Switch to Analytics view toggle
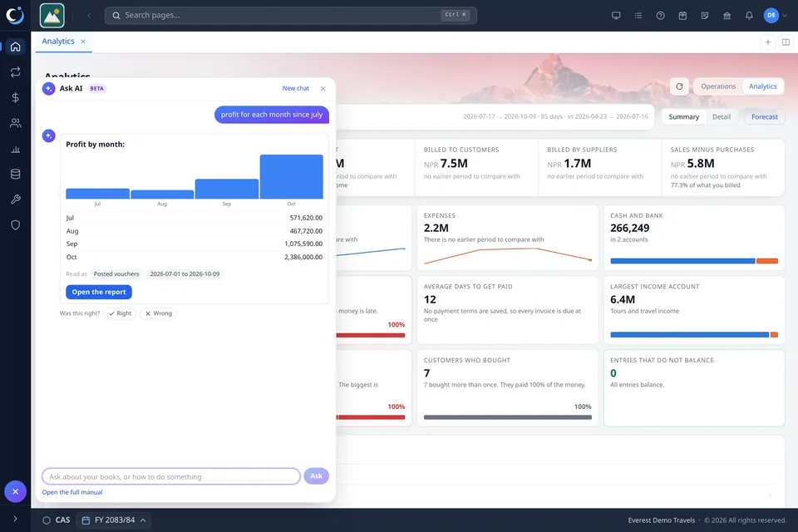Image resolution: width=798 pixels, height=532 pixels. coord(762,86)
